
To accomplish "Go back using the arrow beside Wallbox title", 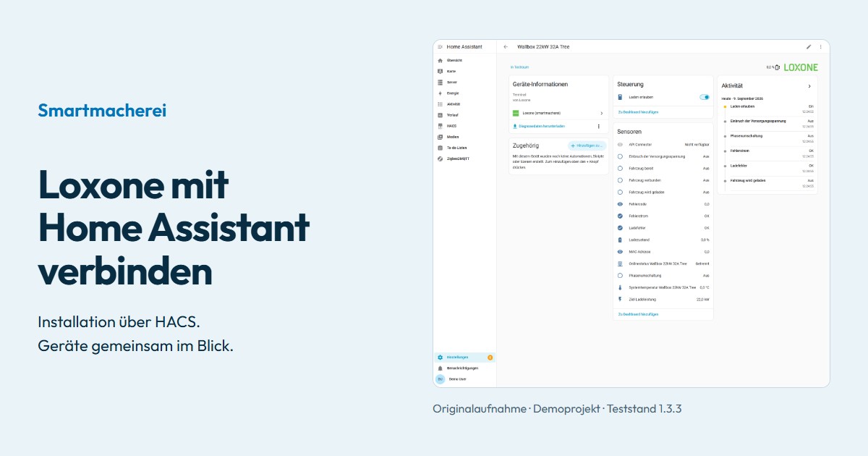I will coord(506,46).
